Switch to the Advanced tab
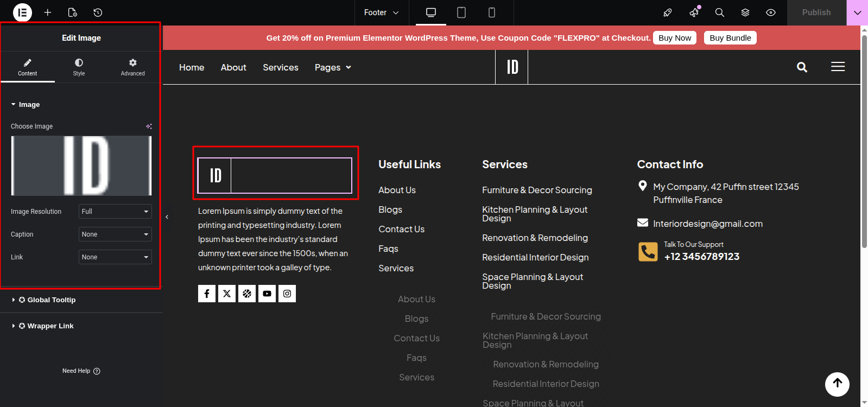This screenshot has height=407, width=868. (x=133, y=67)
